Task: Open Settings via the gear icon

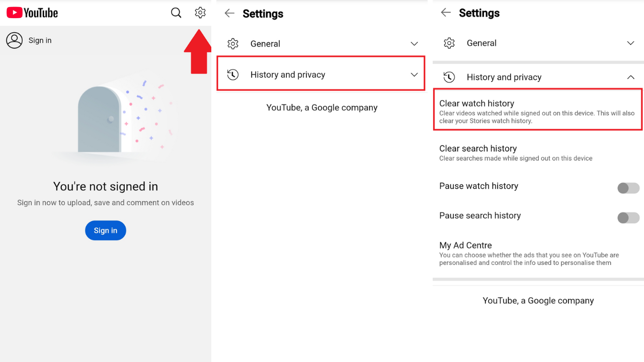Action: click(x=200, y=13)
